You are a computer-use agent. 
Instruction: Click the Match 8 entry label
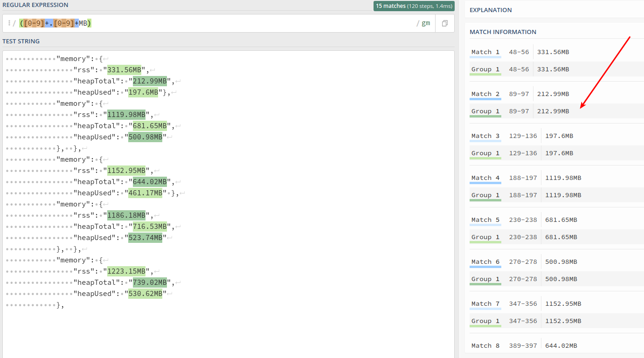[x=485, y=346]
